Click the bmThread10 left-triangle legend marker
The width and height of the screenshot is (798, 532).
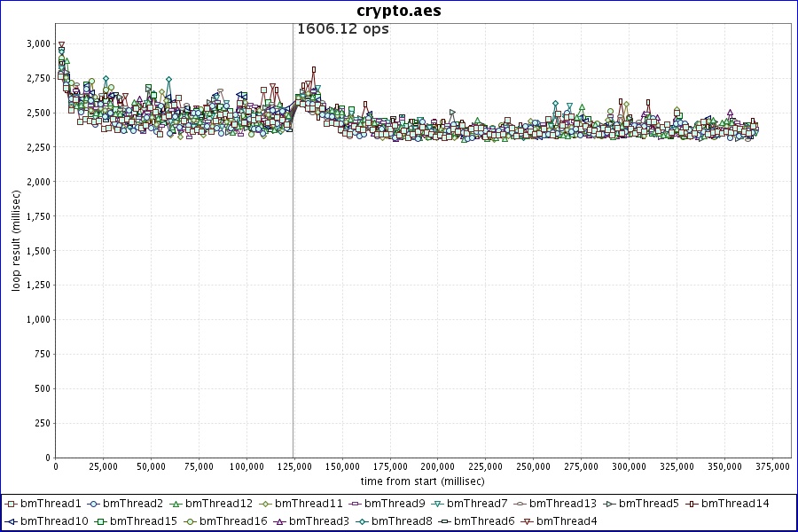(x=11, y=520)
